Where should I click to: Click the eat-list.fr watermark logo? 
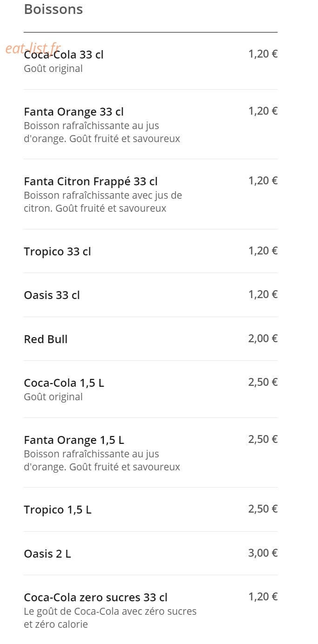point(33,48)
